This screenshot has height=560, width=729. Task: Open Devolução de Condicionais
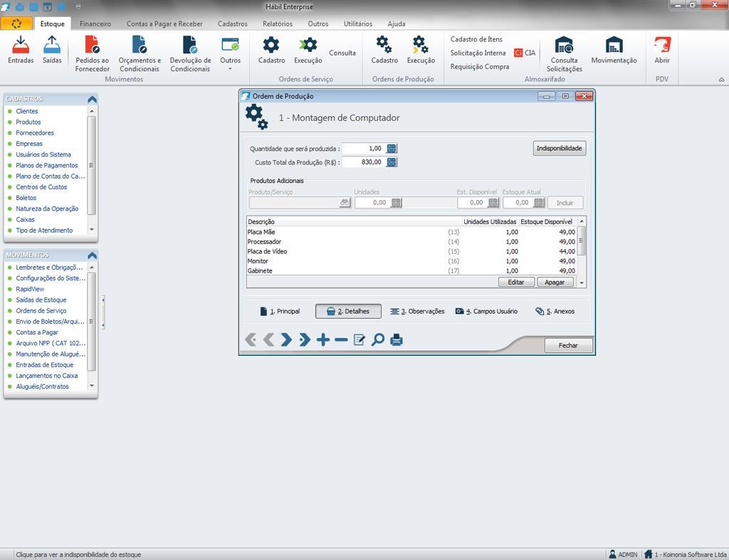coord(190,54)
